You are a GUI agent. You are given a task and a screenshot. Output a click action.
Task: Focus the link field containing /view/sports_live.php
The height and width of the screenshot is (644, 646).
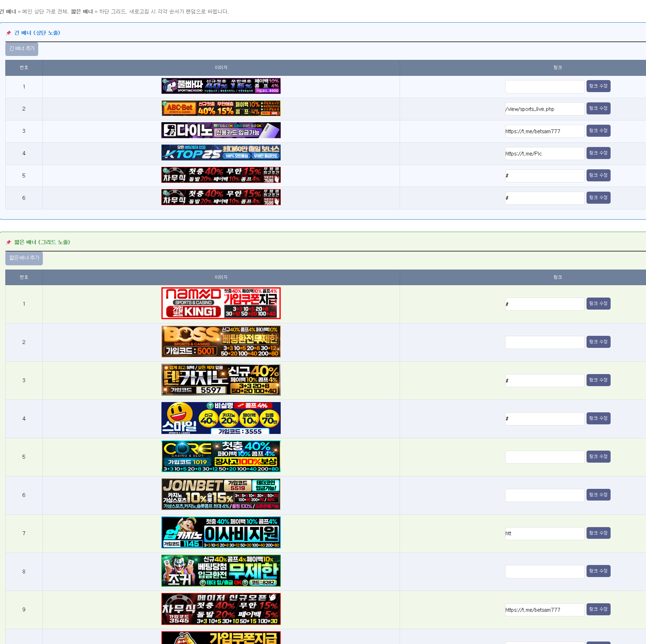point(544,109)
